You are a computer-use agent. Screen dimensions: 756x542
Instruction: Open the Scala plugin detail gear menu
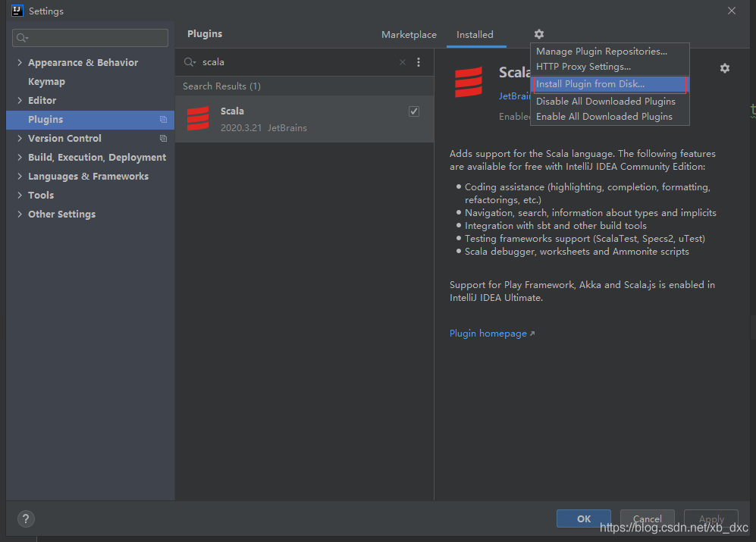pos(724,68)
